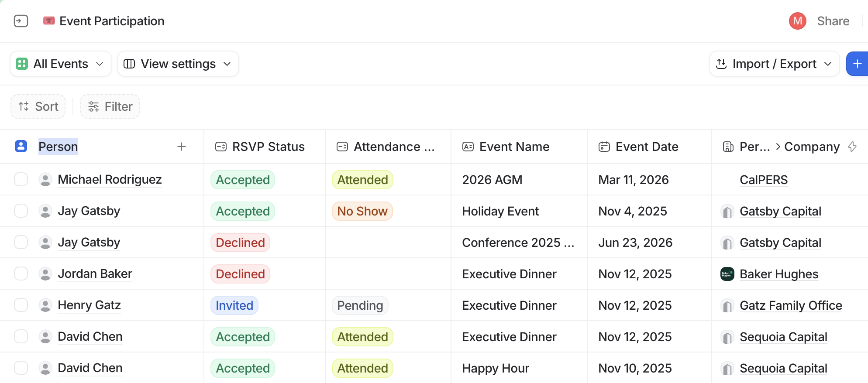Expand the Import / Export menu
The image size is (868, 383).
click(774, 63)
